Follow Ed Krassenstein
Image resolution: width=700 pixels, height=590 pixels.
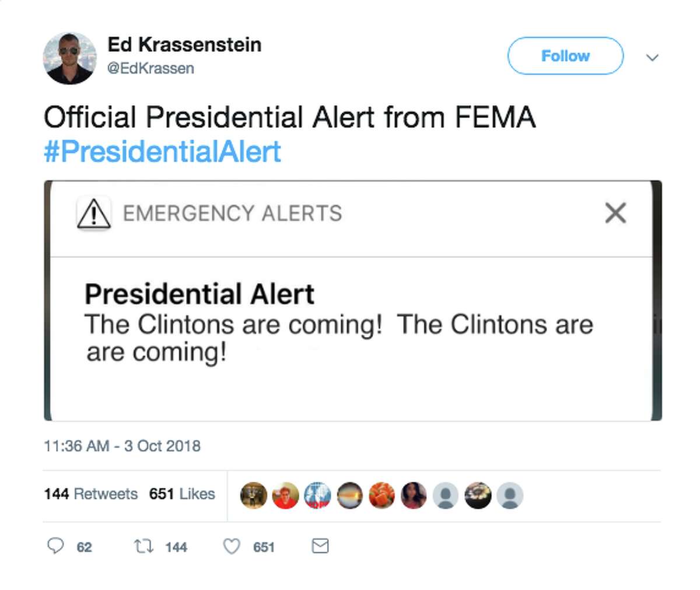565,56
